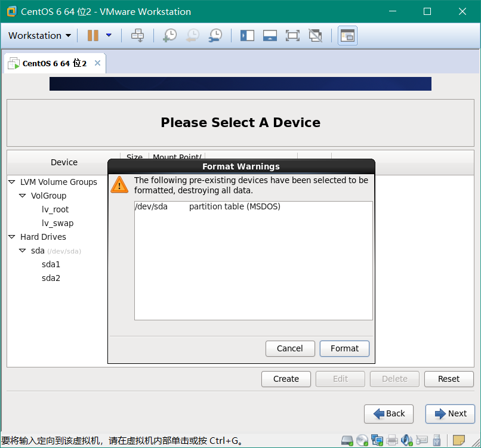
Task: Enter full screen mode icon
Action: pos(292,36)
